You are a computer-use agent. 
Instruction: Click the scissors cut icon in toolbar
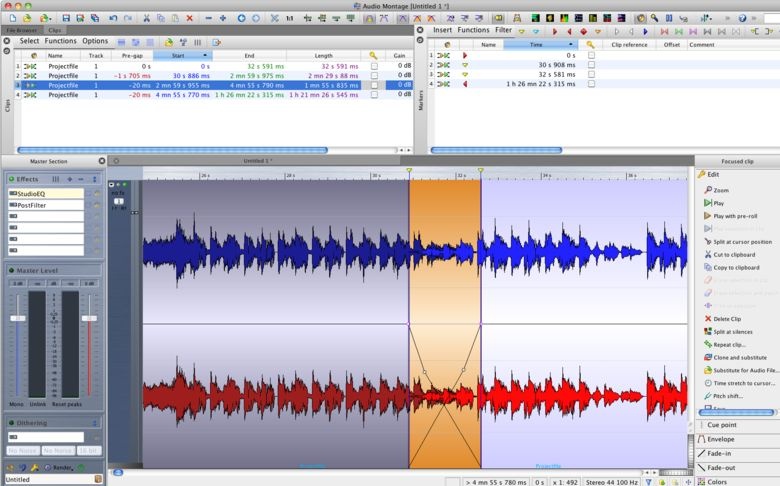coord(146,18)
